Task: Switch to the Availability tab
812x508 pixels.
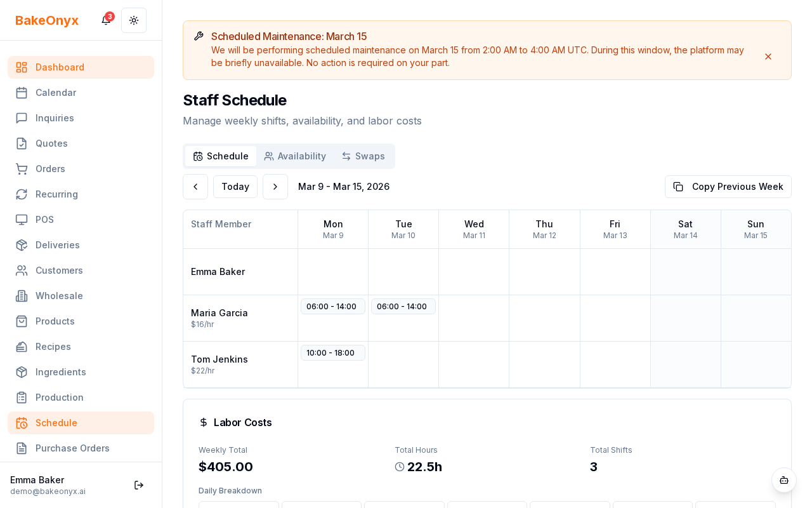Action: pos(295,156)
